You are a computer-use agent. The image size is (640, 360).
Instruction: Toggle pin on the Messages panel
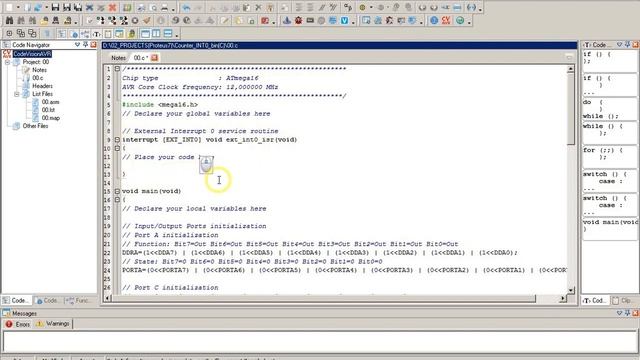[x=627, y=313]
